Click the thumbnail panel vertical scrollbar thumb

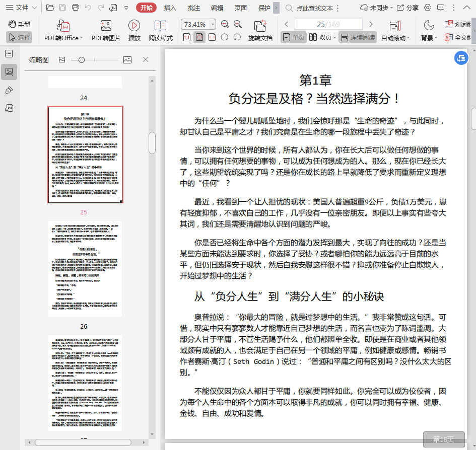152,143
